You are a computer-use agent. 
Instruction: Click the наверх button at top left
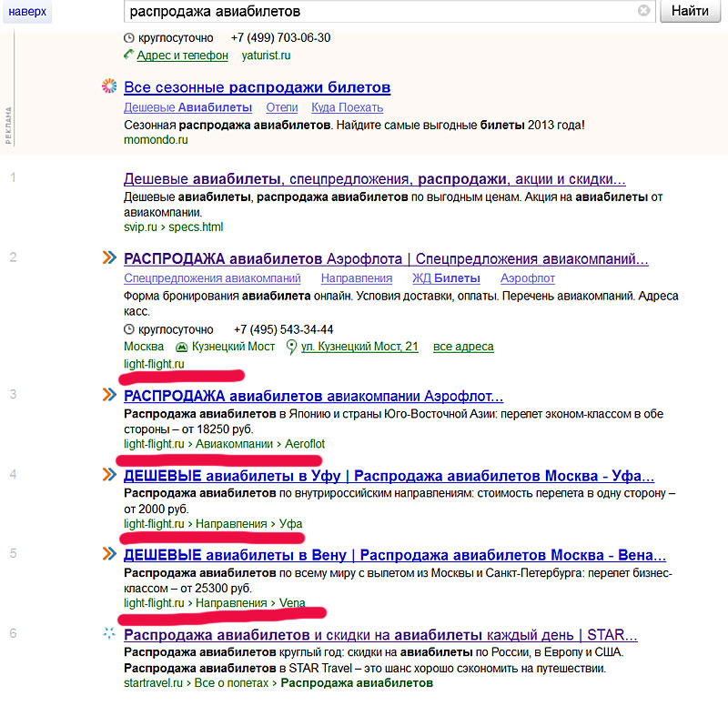click(26, 12)
